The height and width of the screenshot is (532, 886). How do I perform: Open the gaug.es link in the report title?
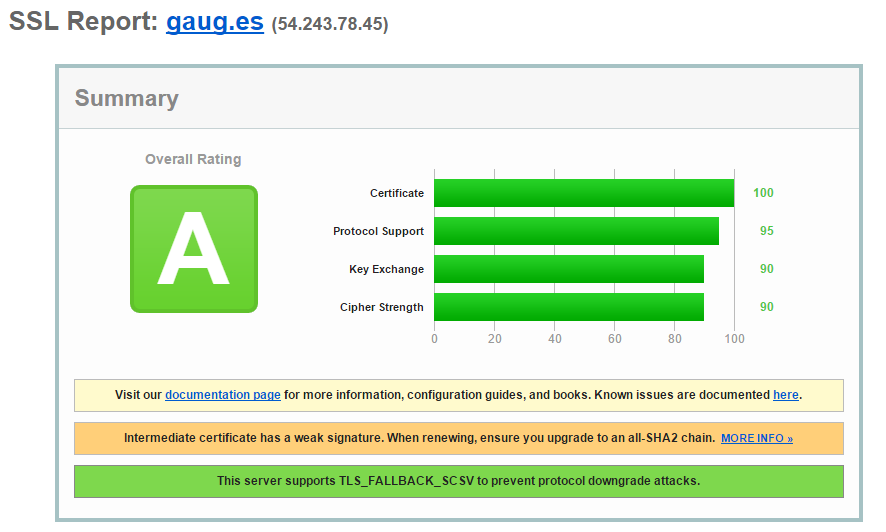click(214, 22)
